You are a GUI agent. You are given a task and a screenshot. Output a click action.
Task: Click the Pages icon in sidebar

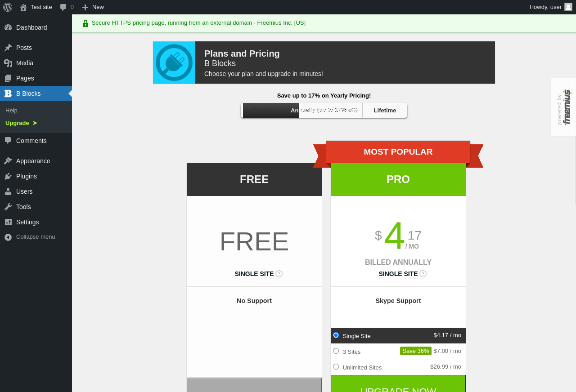click(8, 78)
